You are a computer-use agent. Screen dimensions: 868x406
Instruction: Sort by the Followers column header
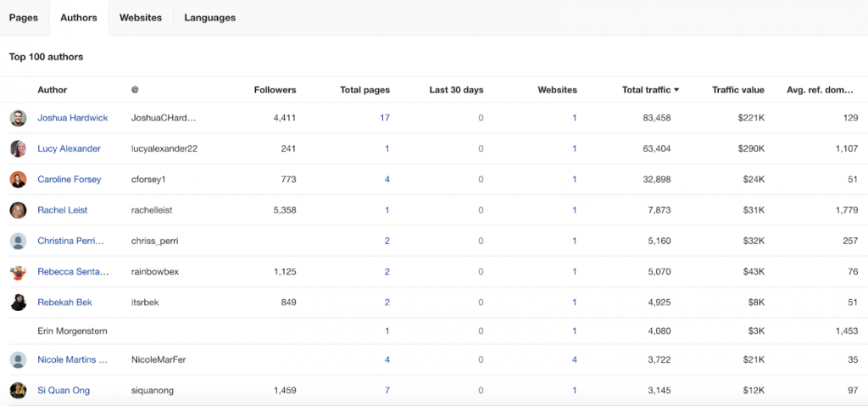(275, 90)
